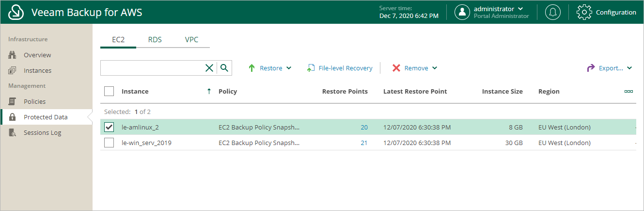Click the 30 GB instance size cell

(x=514, y=143)
